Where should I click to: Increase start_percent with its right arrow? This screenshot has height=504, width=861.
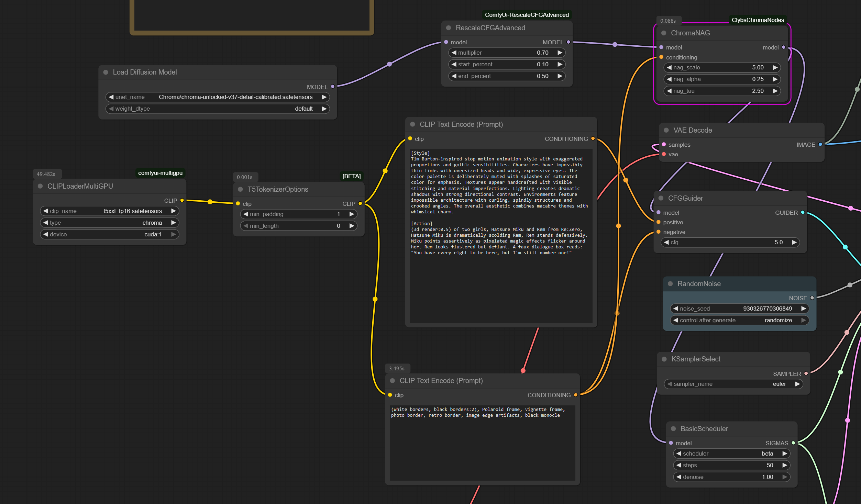pos(560,64)
